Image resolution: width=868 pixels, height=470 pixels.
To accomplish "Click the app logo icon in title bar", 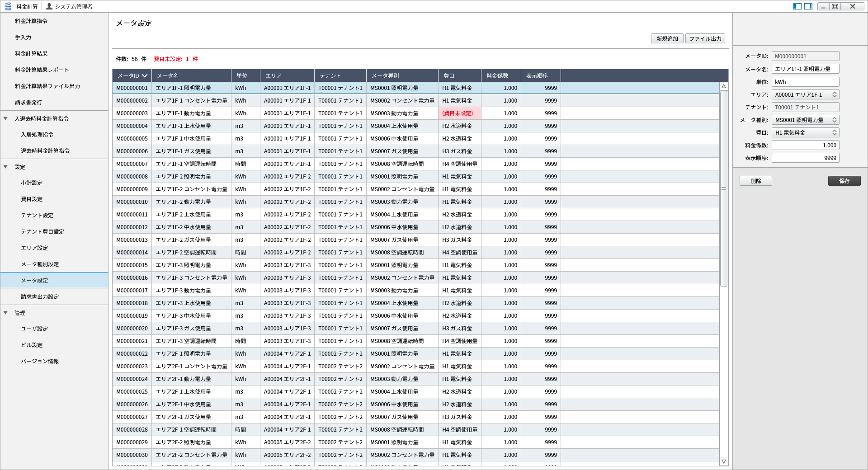I will (x=8, y=6).
